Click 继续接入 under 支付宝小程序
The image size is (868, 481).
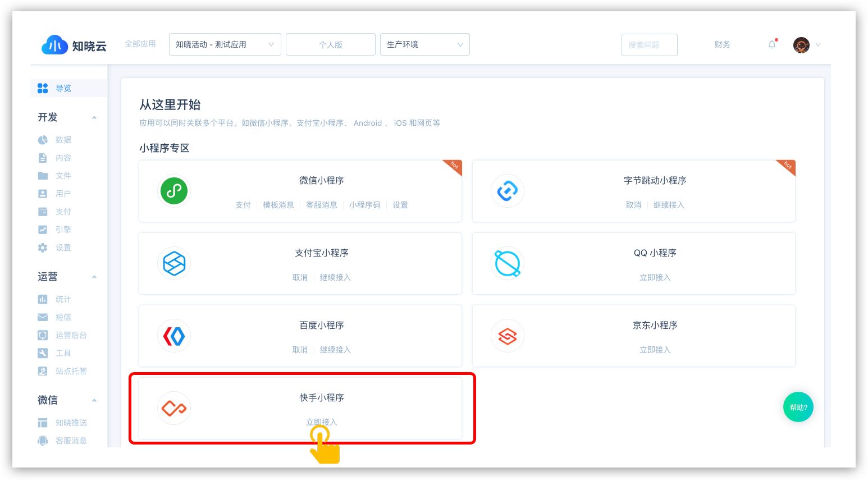pyautogui.click(x=335, y=277)
